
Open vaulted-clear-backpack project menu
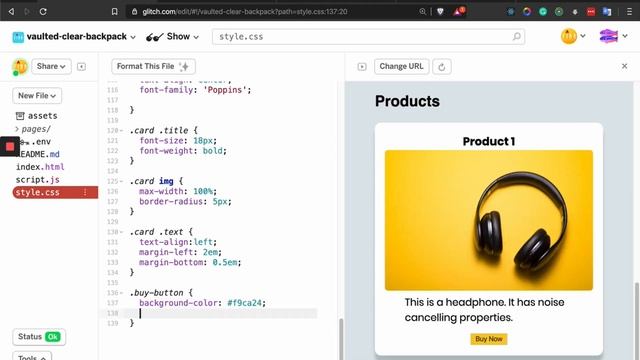click(x=81, y=37)
